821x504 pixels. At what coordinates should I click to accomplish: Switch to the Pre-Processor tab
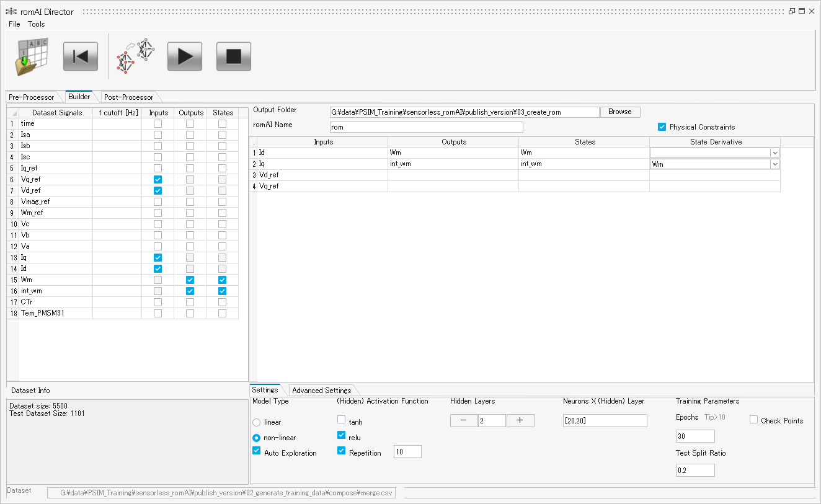pyautogui.click(x=32, y=97)
